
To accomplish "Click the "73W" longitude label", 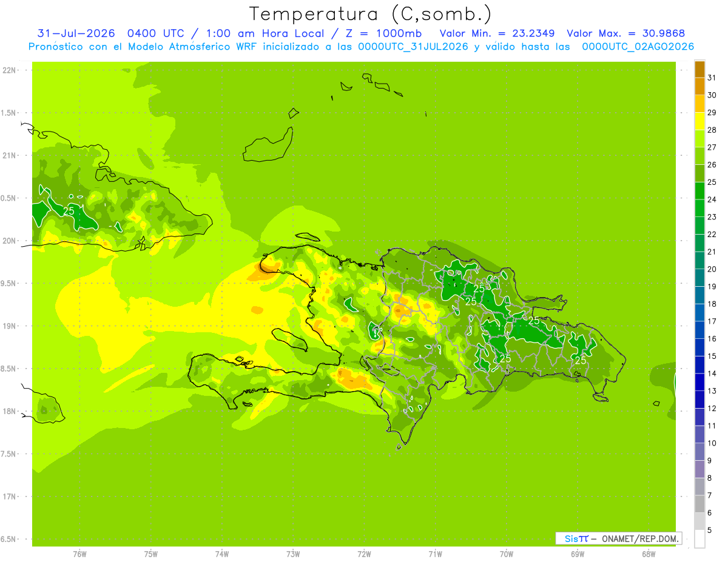I will coord(293,555).
